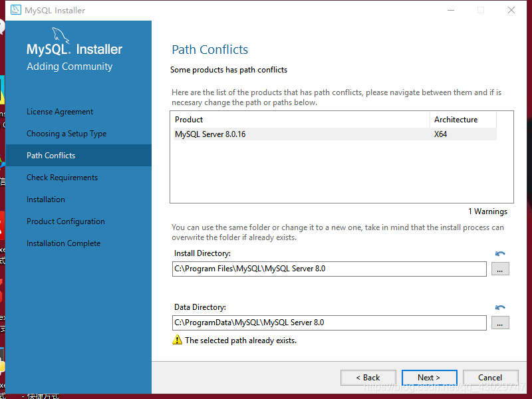The width and height of the screenshot is (532, 399).
Task: Click the 'Adding Community' subtitle
Action: click(70, 66)
